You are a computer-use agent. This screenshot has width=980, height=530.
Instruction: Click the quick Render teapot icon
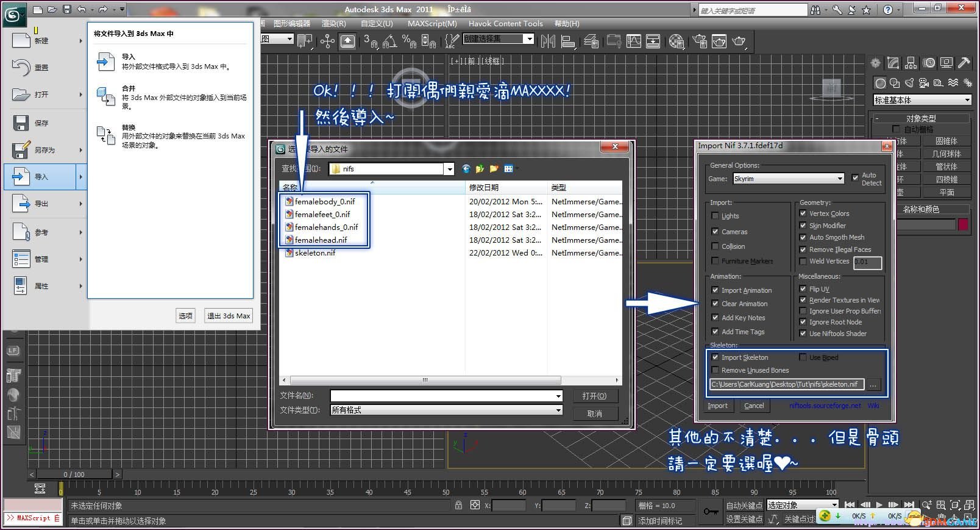point(739,41)
